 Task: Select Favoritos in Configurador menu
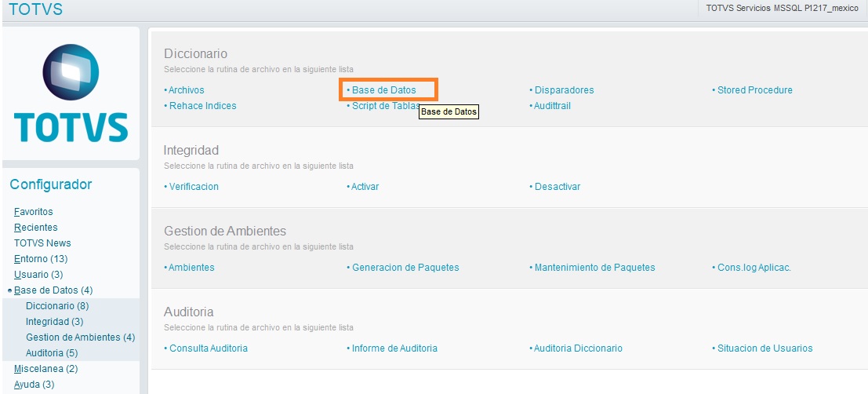pyautogui.click(x=33, y=212)
